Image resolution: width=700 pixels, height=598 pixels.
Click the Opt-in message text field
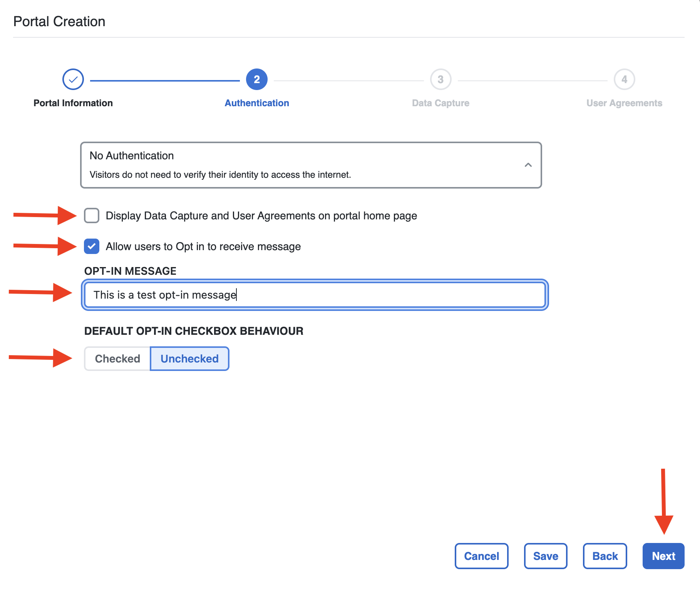point(314,295)
